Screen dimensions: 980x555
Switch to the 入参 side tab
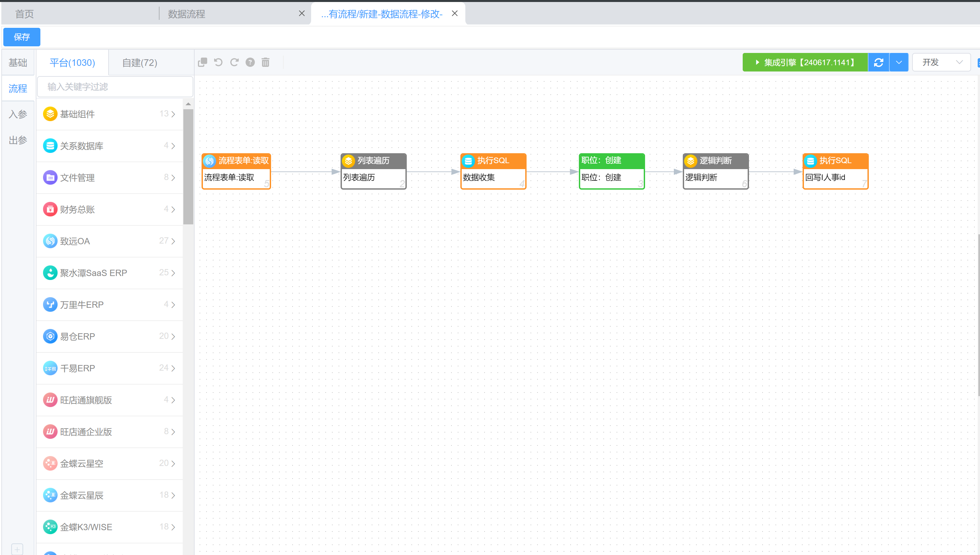pyautogui.click(x=18, y=114)
